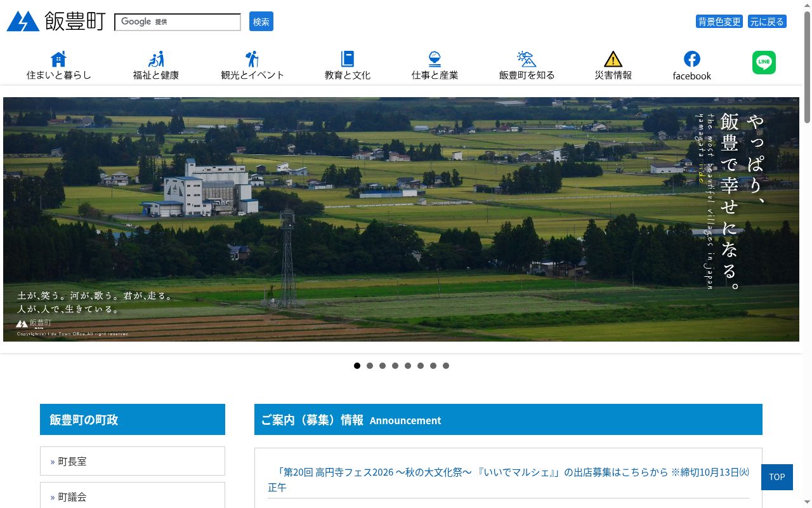This screenshot has width=812, height=508.
Task: Open the mountain icon for 飯豊町を知る
Action: pos(527,59)
